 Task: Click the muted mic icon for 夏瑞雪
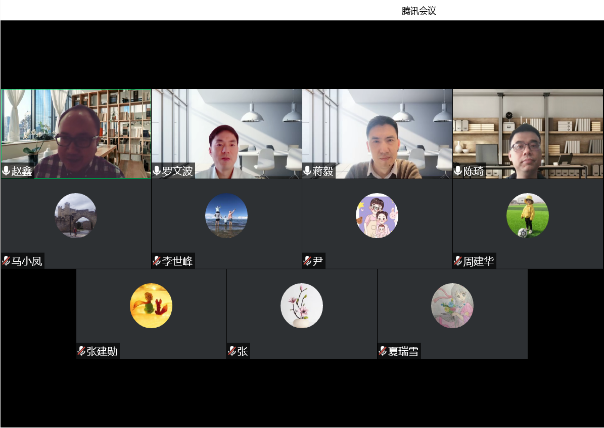(x=383, y=351)
